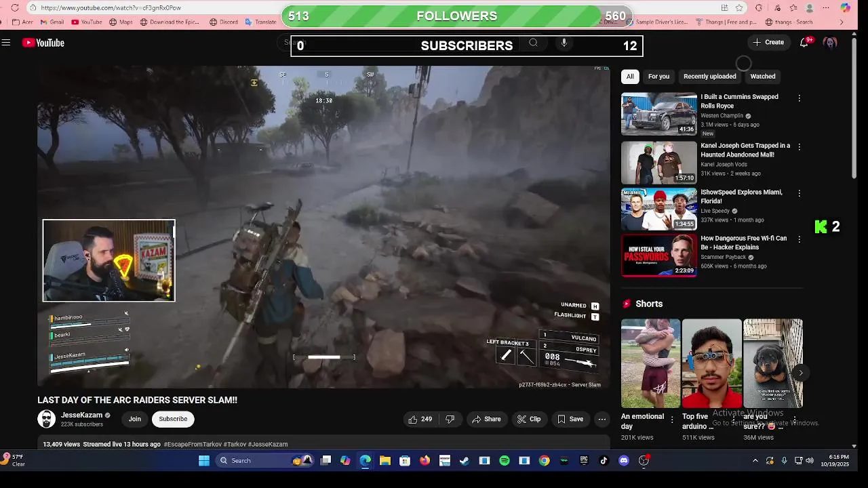Open JesseKazam channel name link

pos(81,415)
